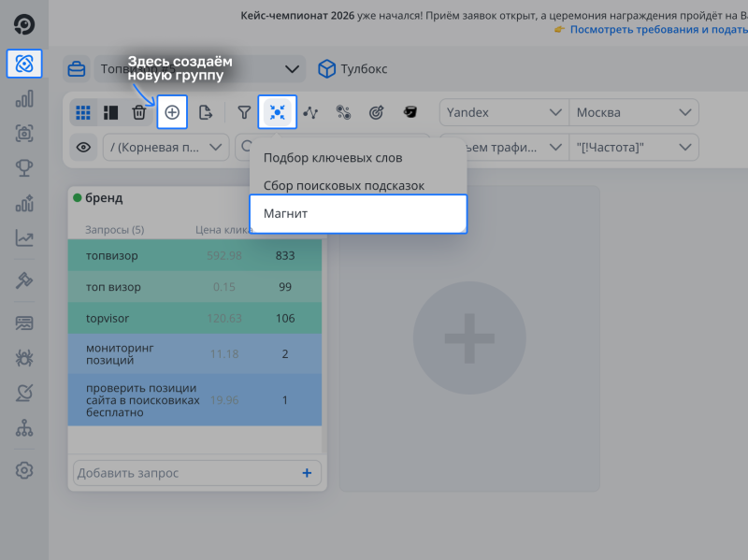This screenshot has width=748, height=560.
Task: Open the Топвизор project dropdown
Action: [x=200, y=69]
